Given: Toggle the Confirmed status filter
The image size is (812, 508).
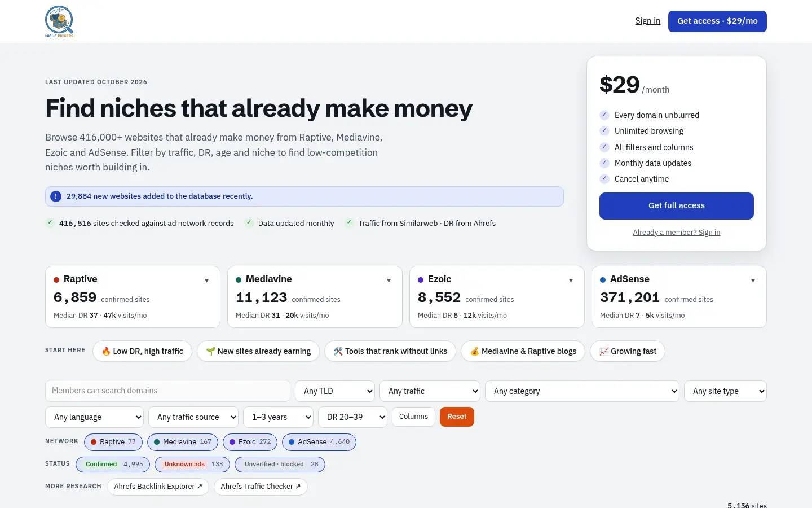Looking at the screenshot, I should pos(113,465).
